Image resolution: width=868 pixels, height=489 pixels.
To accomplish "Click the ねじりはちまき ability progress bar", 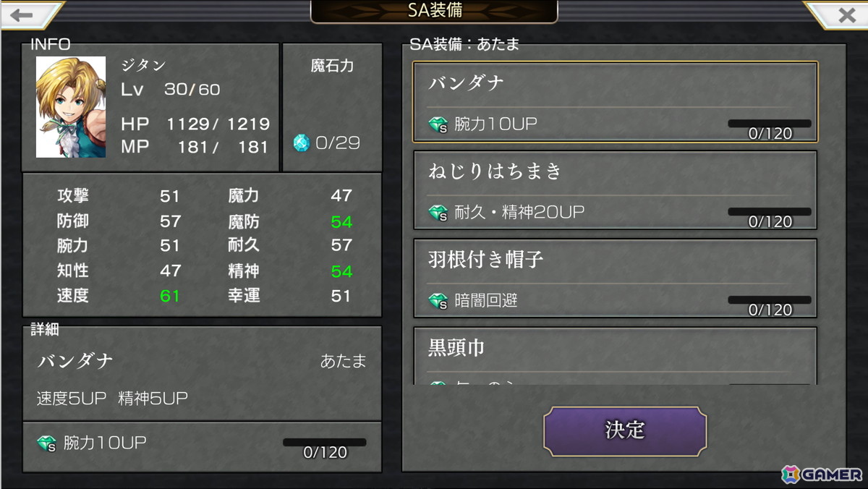I will [770, 212].
